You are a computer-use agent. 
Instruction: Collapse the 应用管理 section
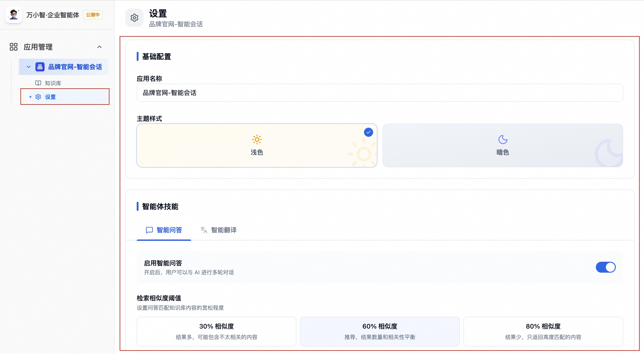99,47
